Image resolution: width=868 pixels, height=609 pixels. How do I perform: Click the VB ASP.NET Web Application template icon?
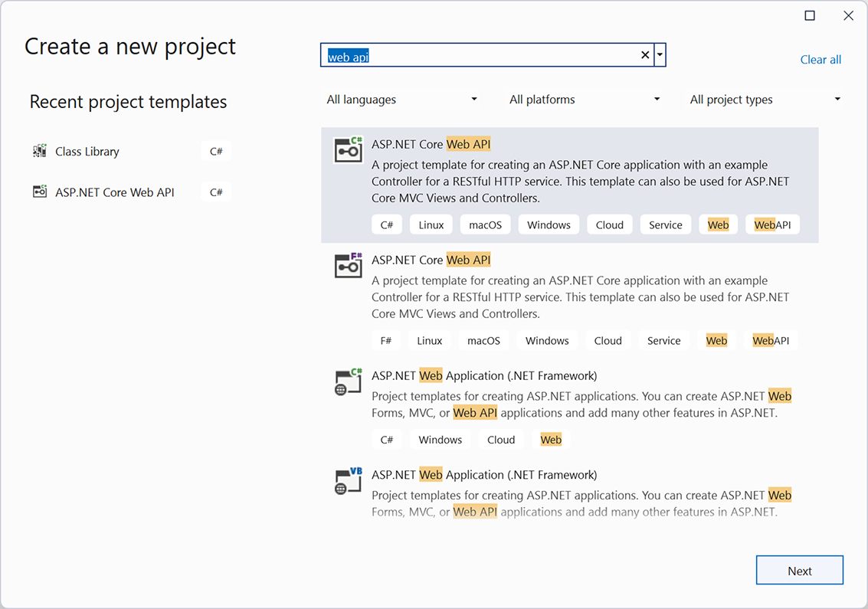[349, 480]
